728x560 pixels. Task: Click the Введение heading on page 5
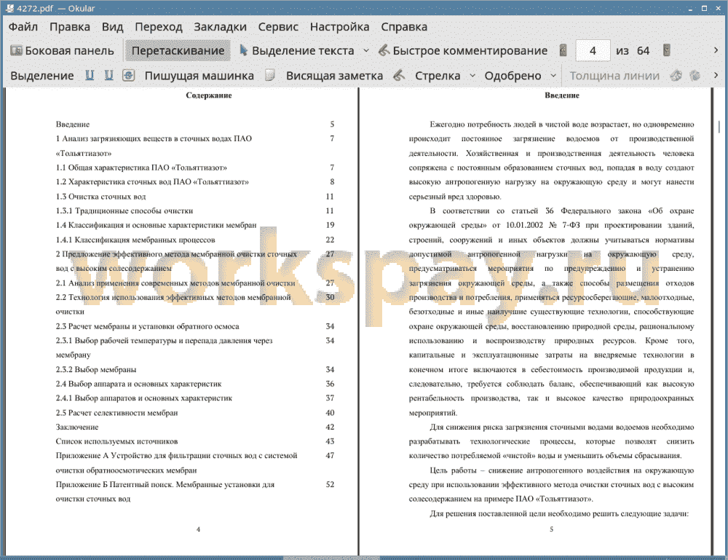coord(562,95)
